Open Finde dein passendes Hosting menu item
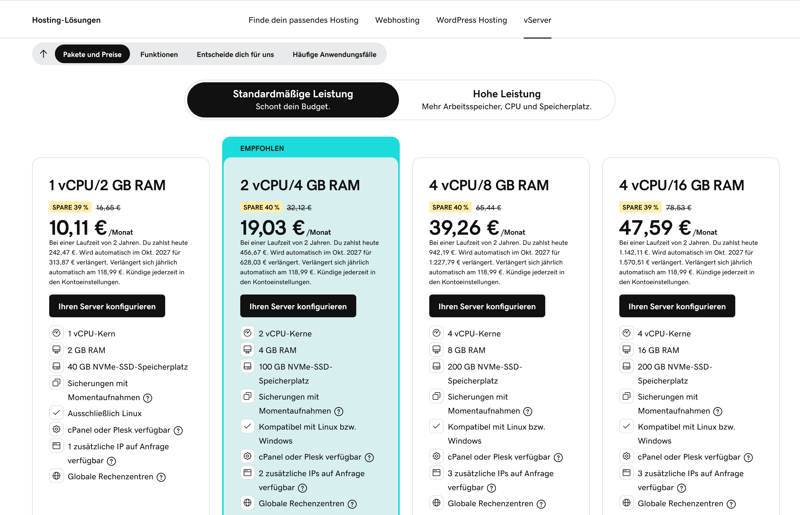This screenshot has width=800, height=515. 303,20
